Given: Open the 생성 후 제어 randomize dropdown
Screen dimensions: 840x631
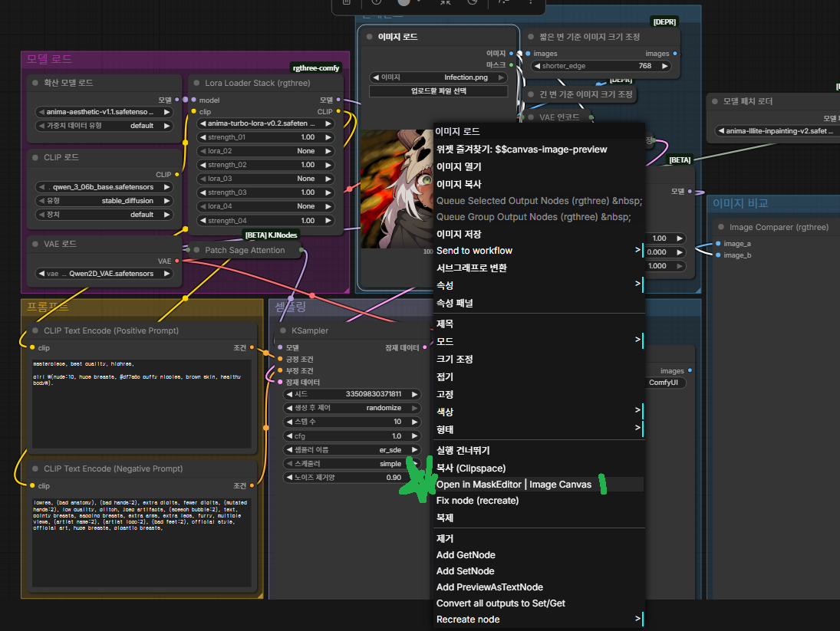Looking at the screenshot, I should point(351,408).
